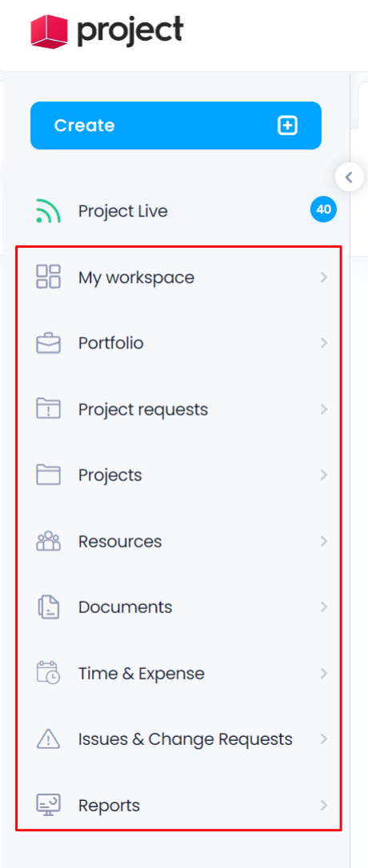
Task: Click the 40 notification badge on Project Live
Action: point(324,209)
